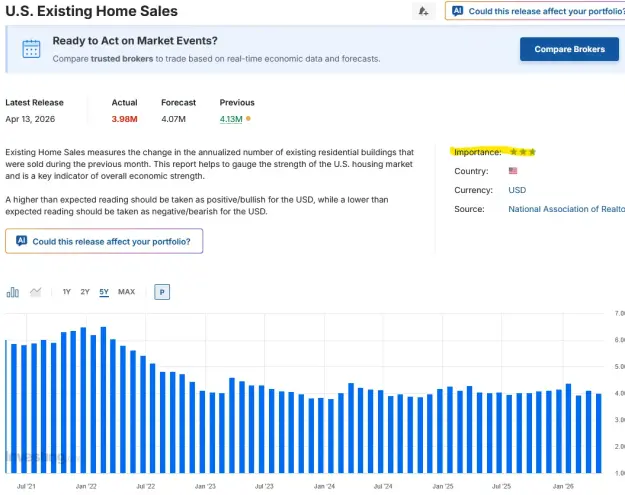The width and height of the screenshot is (625, 495).
Task: Click the add alert bell icon
Action: click(x=423, y=11)
